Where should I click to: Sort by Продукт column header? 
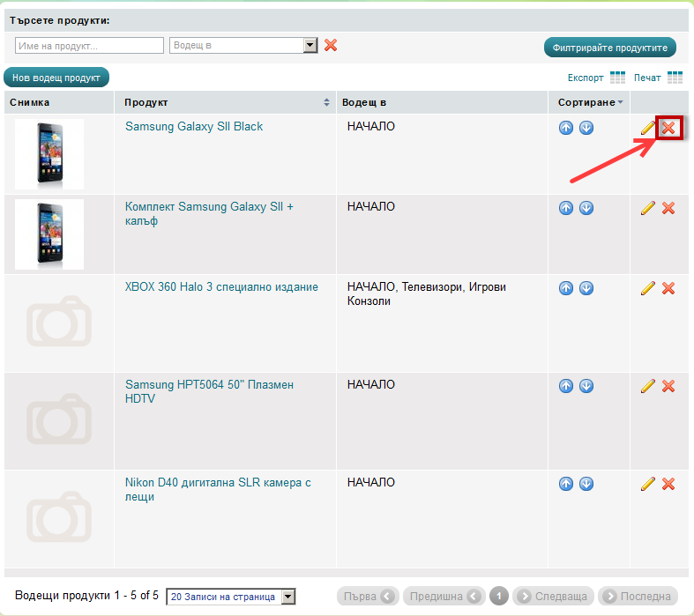click(228, 102)
